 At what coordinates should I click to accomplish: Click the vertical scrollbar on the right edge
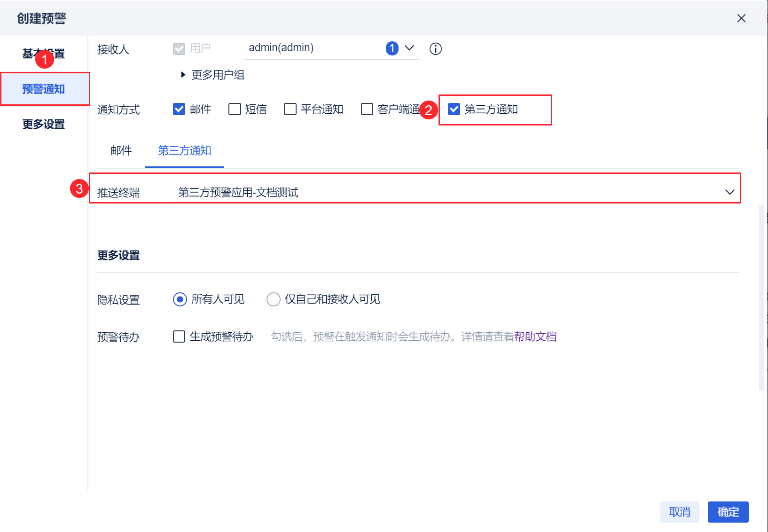pyautogui.click(x=761, y=297)
